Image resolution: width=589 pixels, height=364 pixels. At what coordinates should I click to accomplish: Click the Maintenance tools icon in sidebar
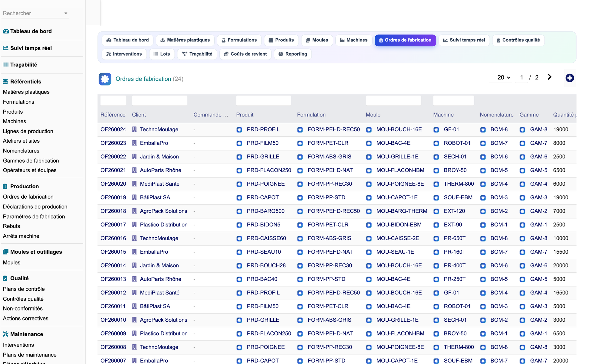6,334
